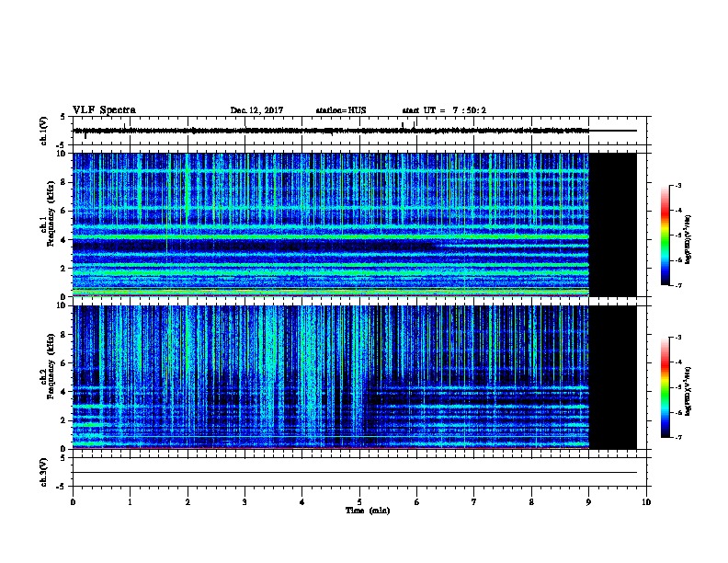The height and width of the screenshot is (563, 728).
Task: Click the "station=HUS" header label
Action: pos(341,110)
